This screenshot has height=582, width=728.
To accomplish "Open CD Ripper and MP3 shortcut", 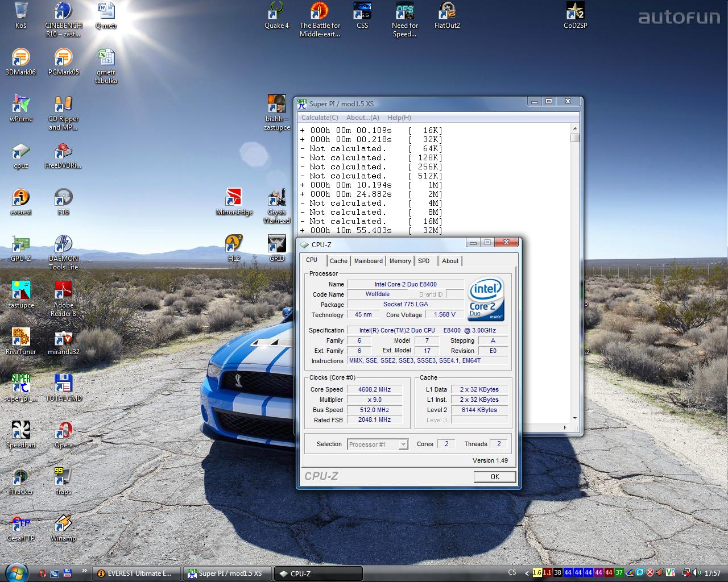I will [63, 113].
